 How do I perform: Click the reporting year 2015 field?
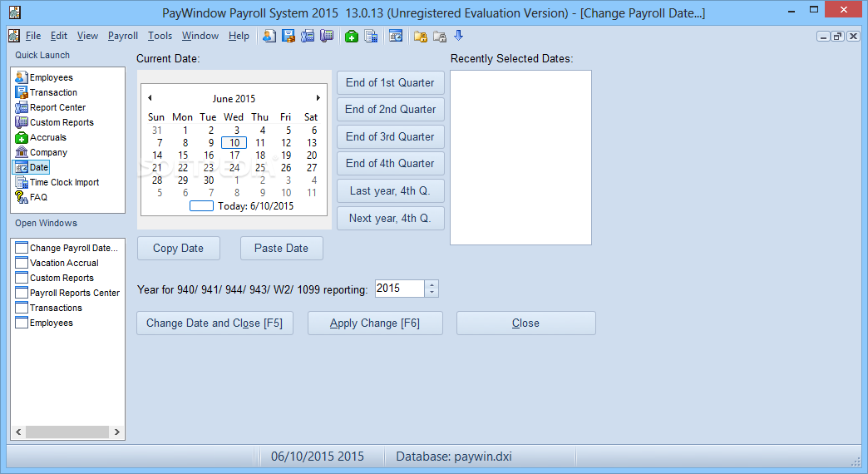(x=400, y=289)
